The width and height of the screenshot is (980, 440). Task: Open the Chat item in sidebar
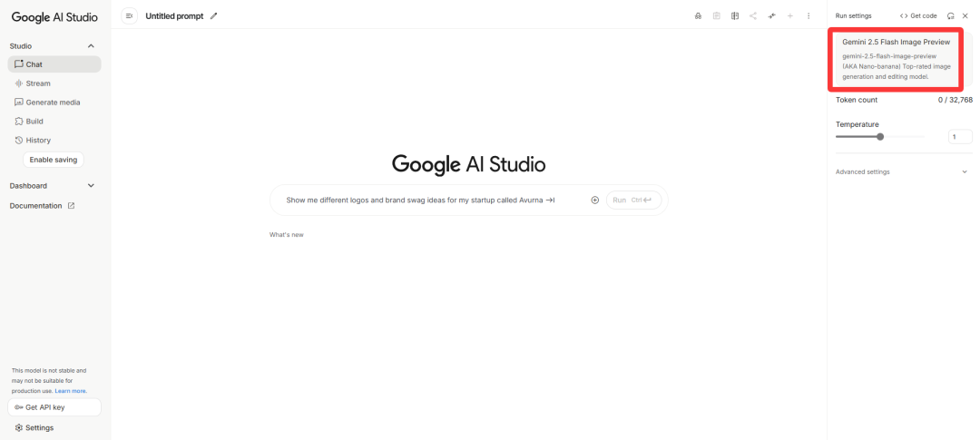coord(54,64)
